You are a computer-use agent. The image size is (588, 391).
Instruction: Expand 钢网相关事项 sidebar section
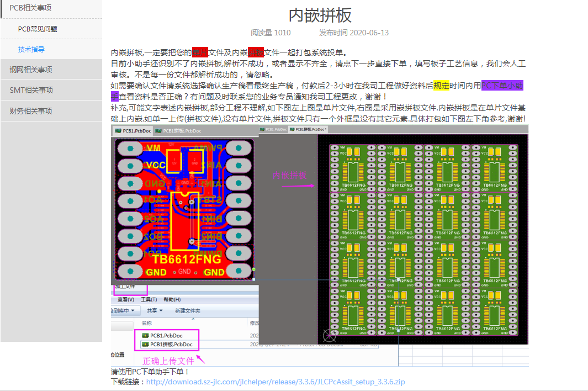coord(31,70)
